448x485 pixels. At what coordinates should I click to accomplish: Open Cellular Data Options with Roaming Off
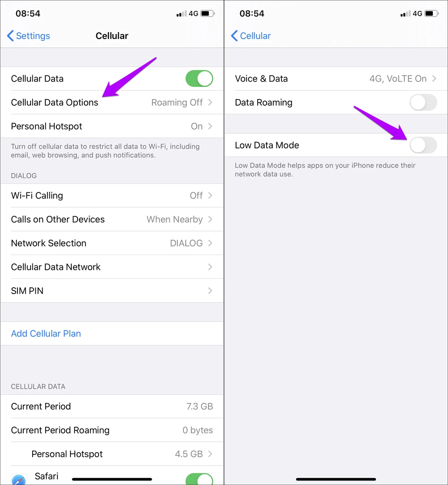click(x=112, y=102)
